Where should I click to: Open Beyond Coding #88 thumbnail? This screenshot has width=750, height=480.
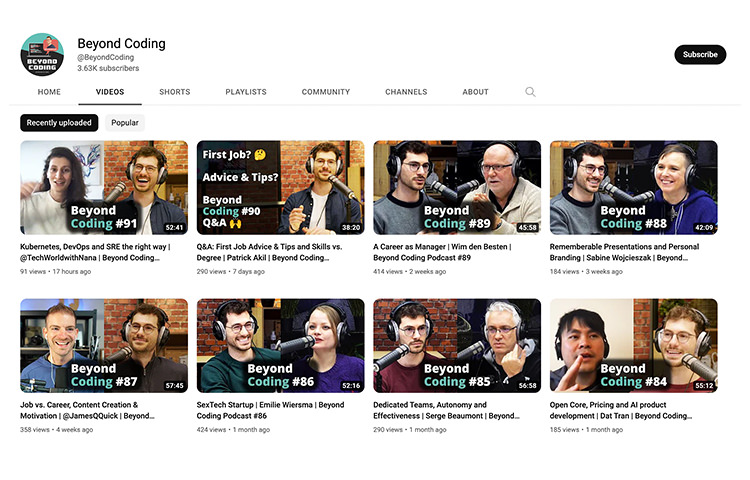click(633, 187)
